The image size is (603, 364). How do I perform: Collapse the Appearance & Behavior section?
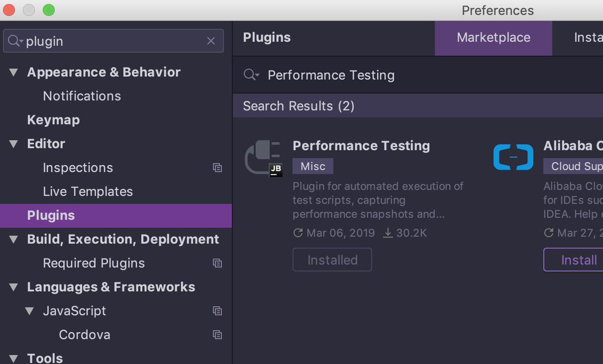[x=14, y=72]
